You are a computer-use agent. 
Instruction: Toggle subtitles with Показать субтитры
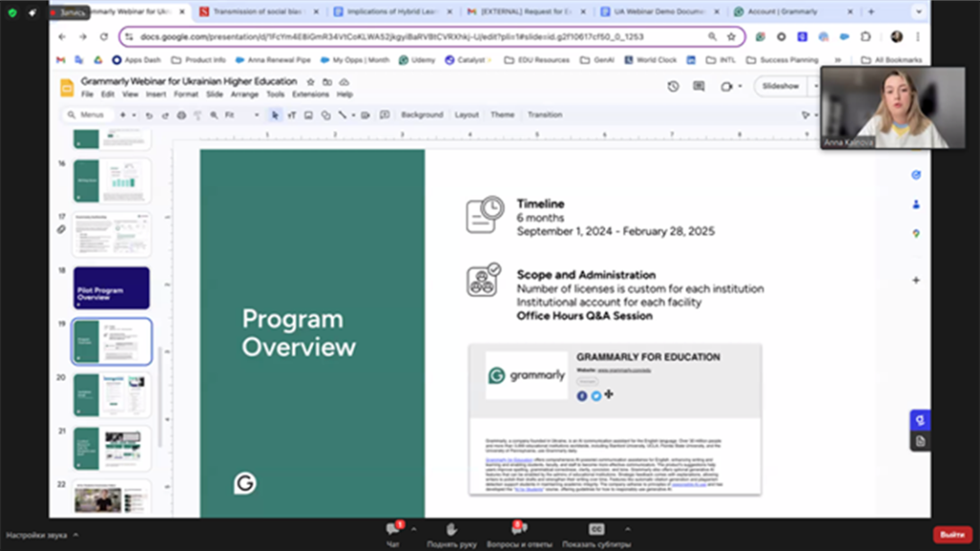(x=596, y=531)
